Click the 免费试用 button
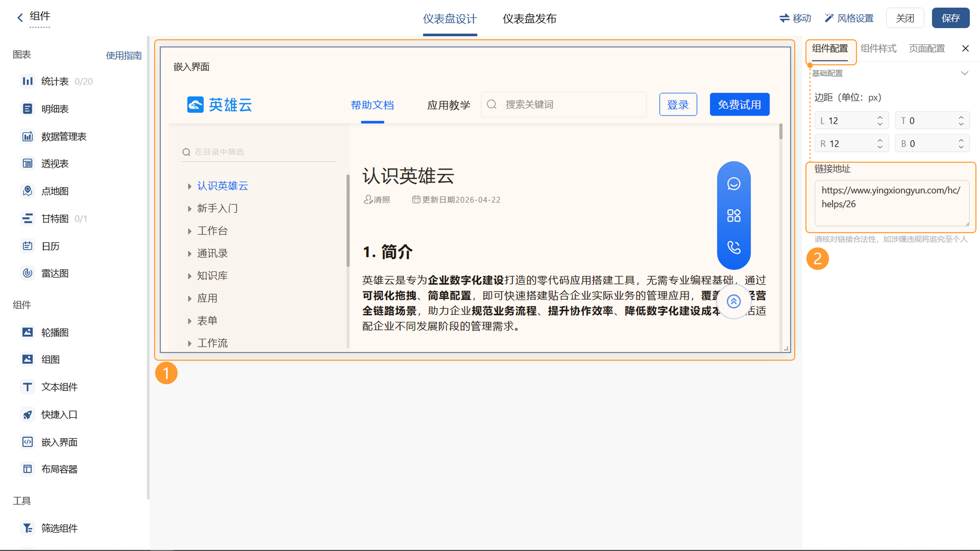This screenshot has height=551, width=980. pos(739,105)
